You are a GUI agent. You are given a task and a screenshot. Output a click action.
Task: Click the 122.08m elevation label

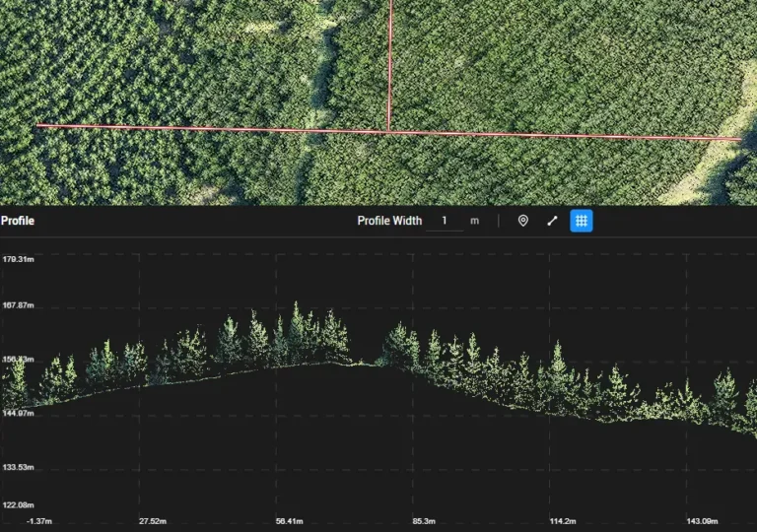tap(19, 505)
